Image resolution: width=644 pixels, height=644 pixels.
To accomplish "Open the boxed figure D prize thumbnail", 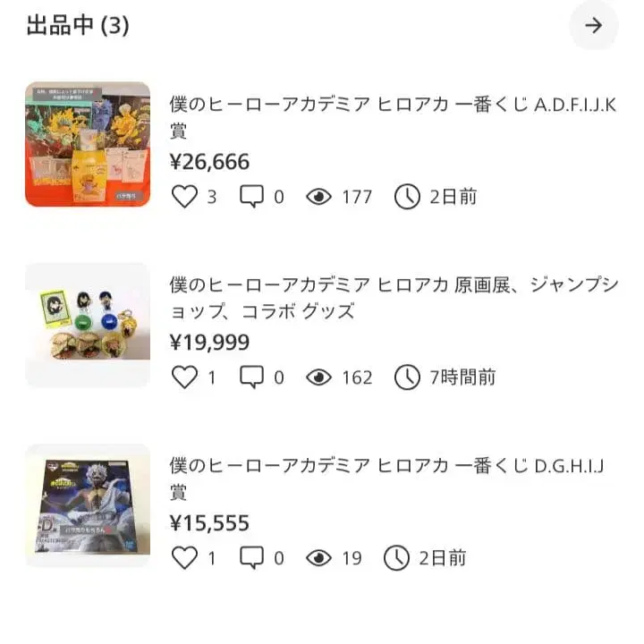I will tap(88, 505).
